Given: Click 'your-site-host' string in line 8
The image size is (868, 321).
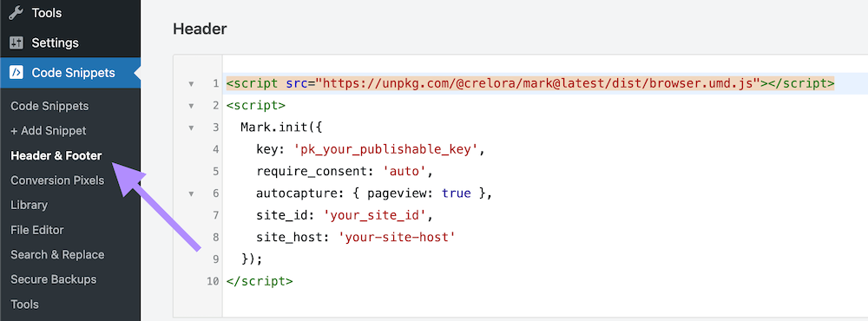Looking at the screenshot, I should tap(397, 238).
